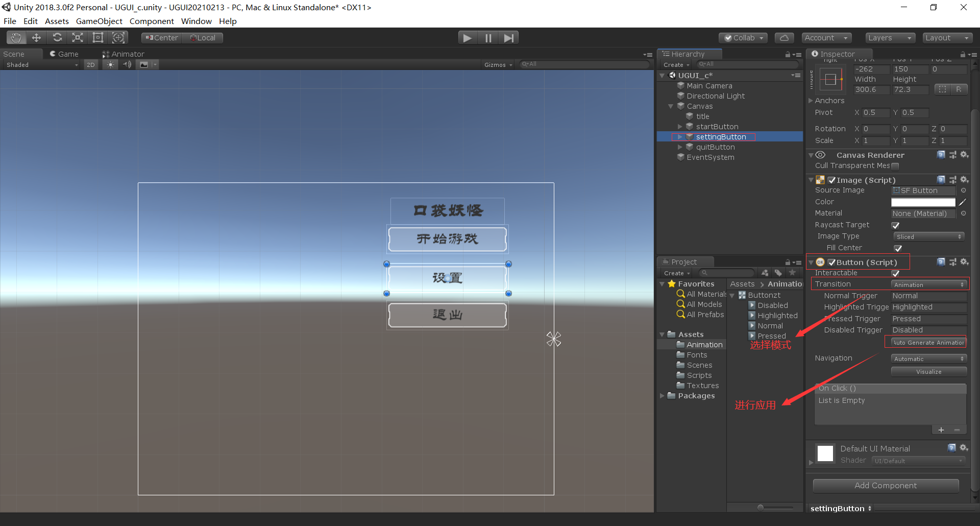Click the white Color swatch in Image component
Image resolution: width=980 pixels, height=526 pixels.
coord(923,202)
